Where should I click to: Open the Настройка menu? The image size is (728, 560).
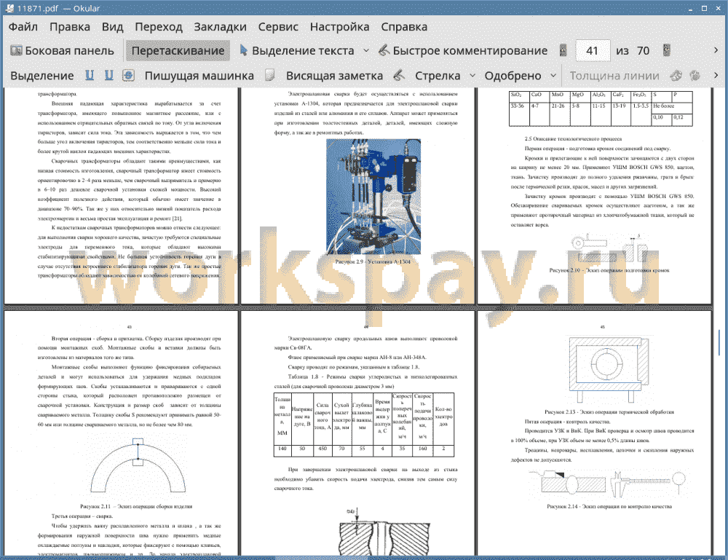pos(339,27)
